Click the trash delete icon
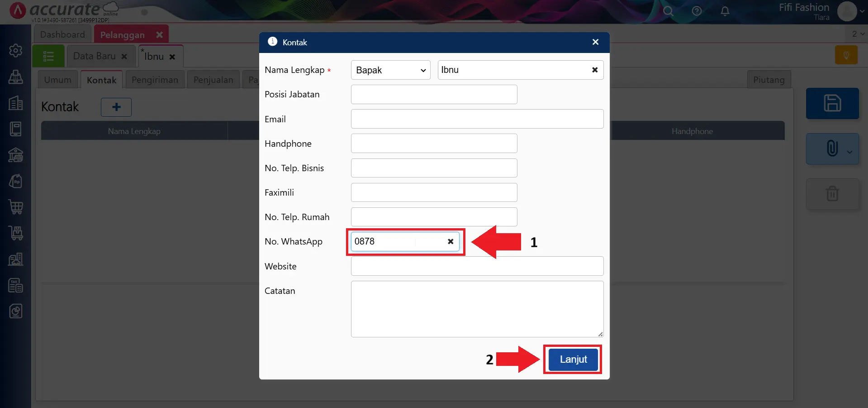The image size is (868, 408). pyautogui.click(x=832, y=194)
